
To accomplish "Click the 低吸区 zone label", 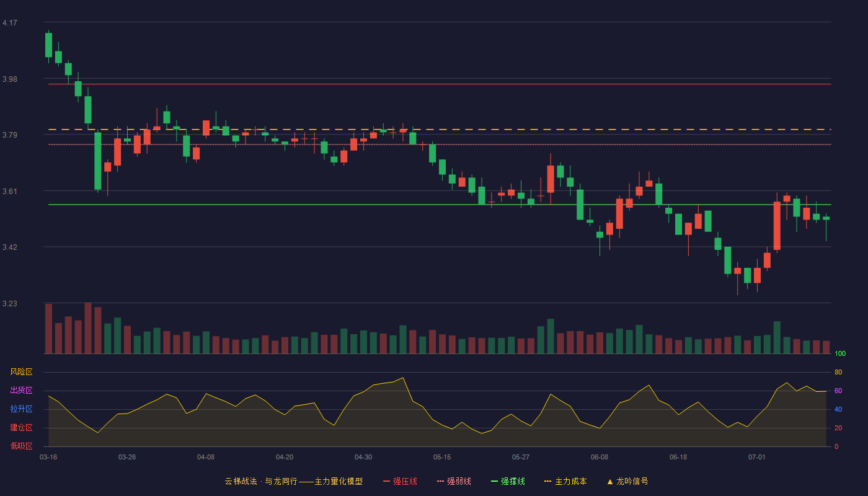I will (x=21, y=446).
